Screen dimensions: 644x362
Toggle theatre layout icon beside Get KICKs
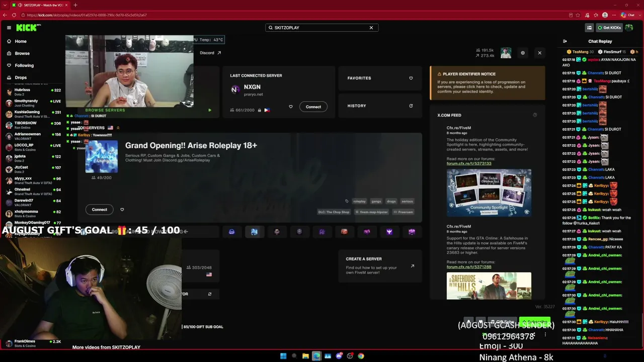tap(589, 28)
